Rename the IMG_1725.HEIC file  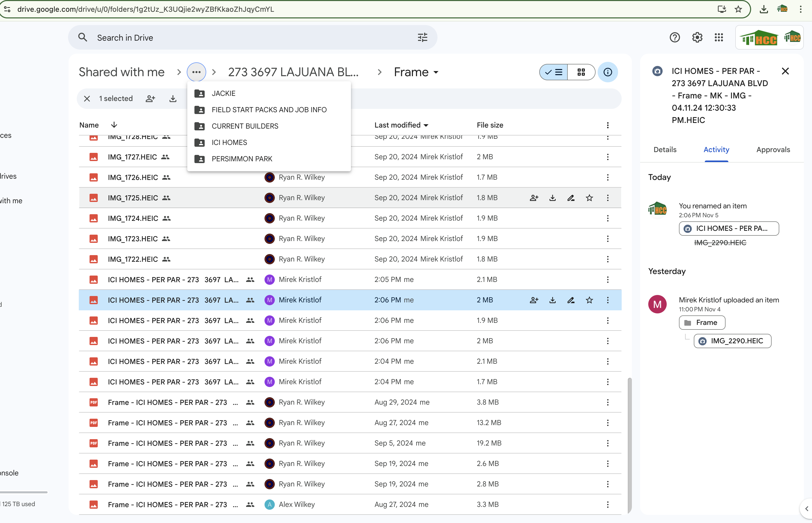tap(571, 198)
